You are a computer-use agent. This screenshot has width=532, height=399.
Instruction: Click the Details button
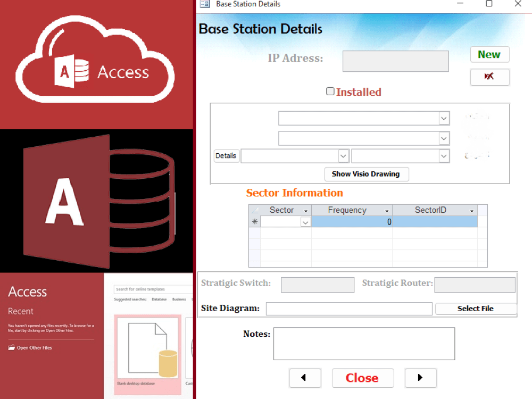click(x=226, y=156)
